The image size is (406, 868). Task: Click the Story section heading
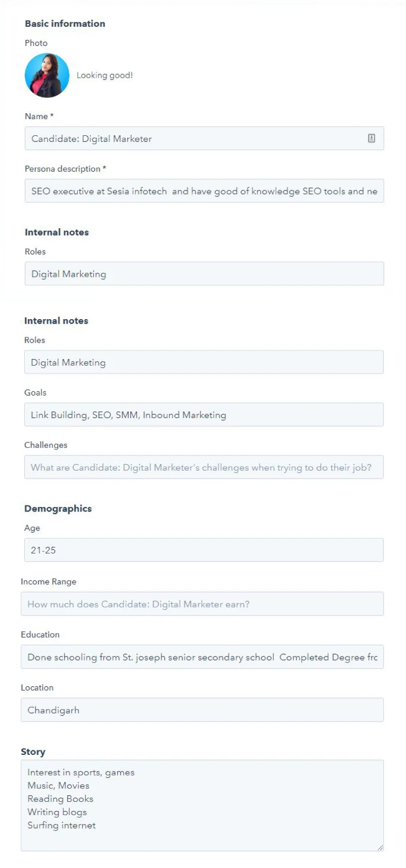coord(33,751)
